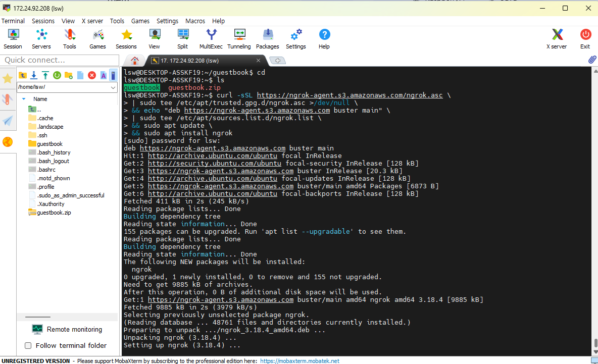
Task: Click the ngrok.asc URL in terminal
Action: pyautogui.click(x=350, y=95)
